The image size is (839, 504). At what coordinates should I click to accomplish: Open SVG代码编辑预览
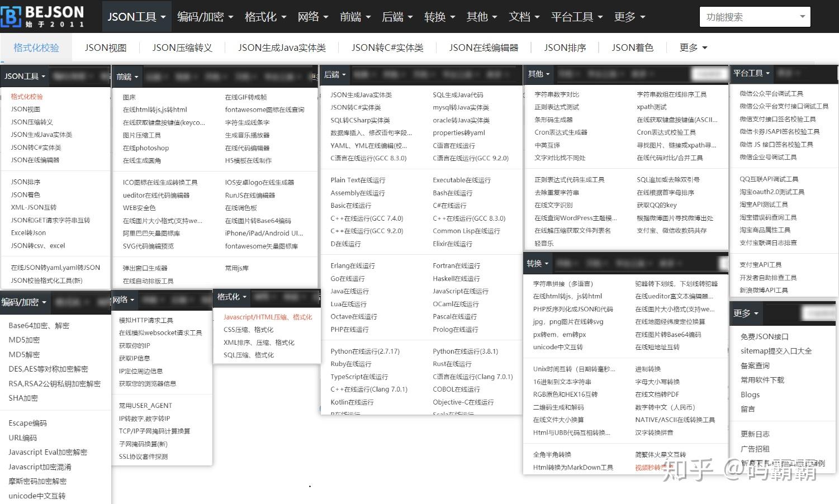tap(148, 246)
